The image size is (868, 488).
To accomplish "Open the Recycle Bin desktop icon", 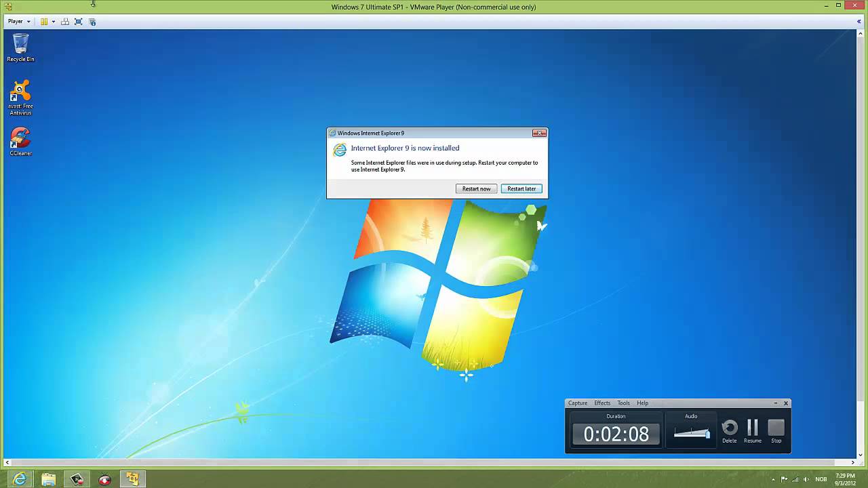I will click(20, 47).
